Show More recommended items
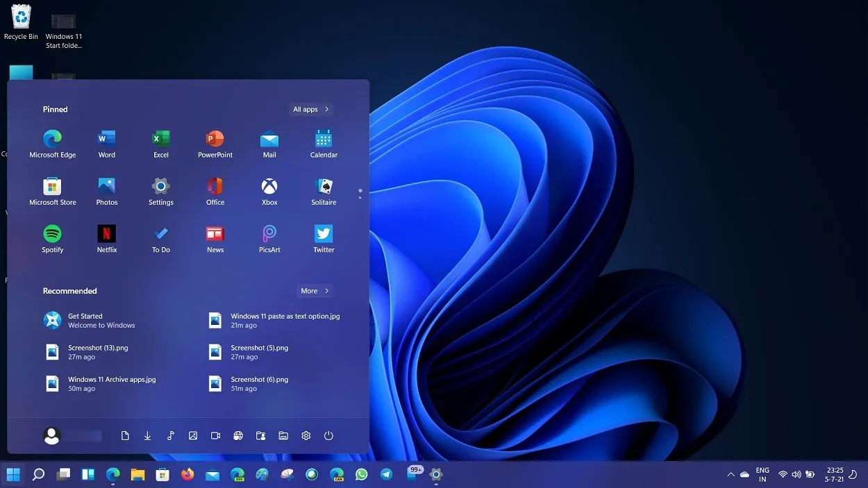868x488 pixels. point(314,290)
